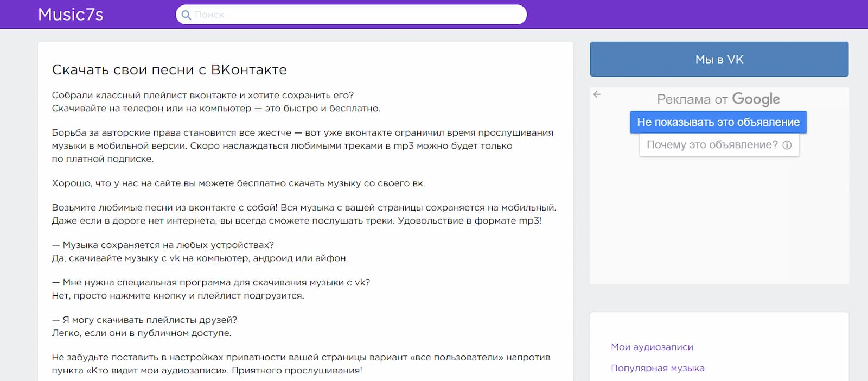The image size is (868, 381).
Task: Open the Music7s logo home link
Action: (x=71, y=15)
